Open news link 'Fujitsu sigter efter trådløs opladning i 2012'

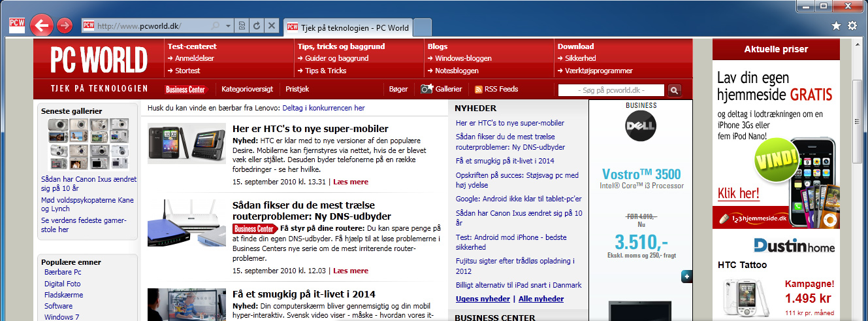click(x=515, y=266)
